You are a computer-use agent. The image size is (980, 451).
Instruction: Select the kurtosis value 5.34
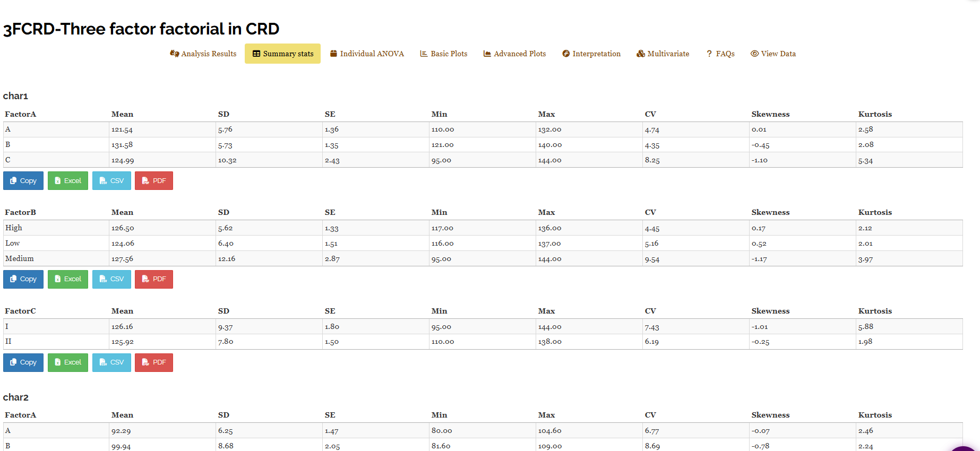click(865, 160)
